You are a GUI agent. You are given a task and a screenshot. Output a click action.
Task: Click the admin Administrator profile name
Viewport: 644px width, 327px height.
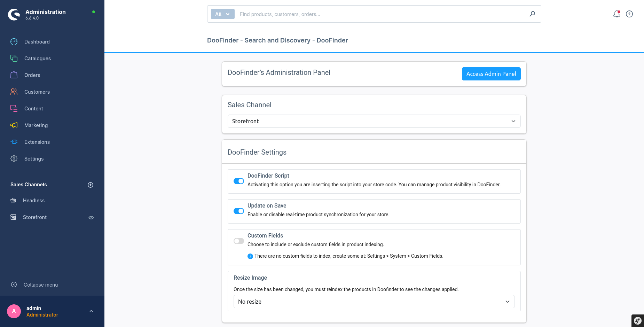click(42, 311)
